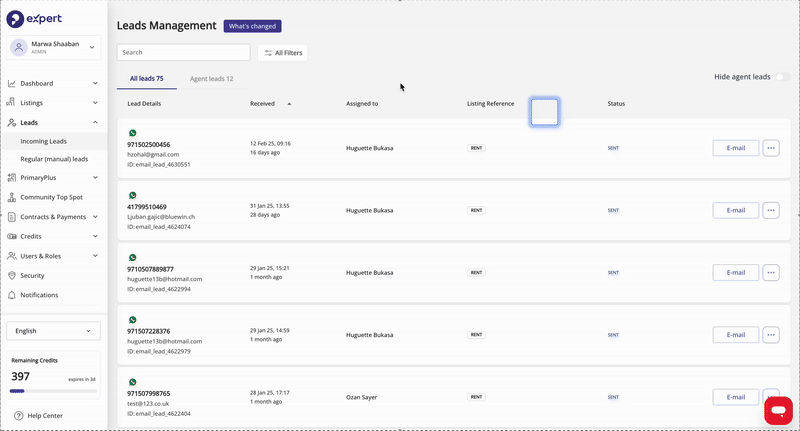Expand the Listings menu chevron
Screen dimensions: 800x431
[x=95, y=103]
